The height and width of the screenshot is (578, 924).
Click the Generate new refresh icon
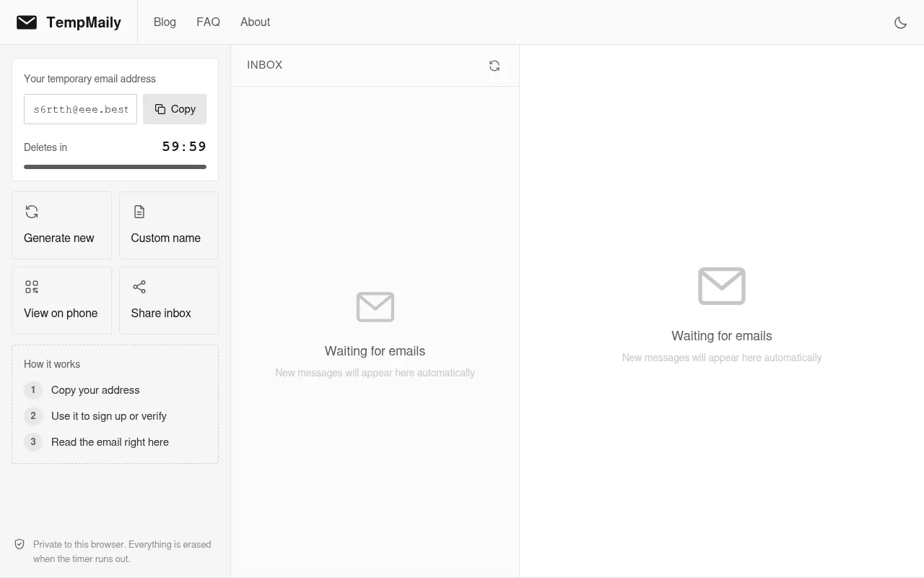click(x=32, y=212)
